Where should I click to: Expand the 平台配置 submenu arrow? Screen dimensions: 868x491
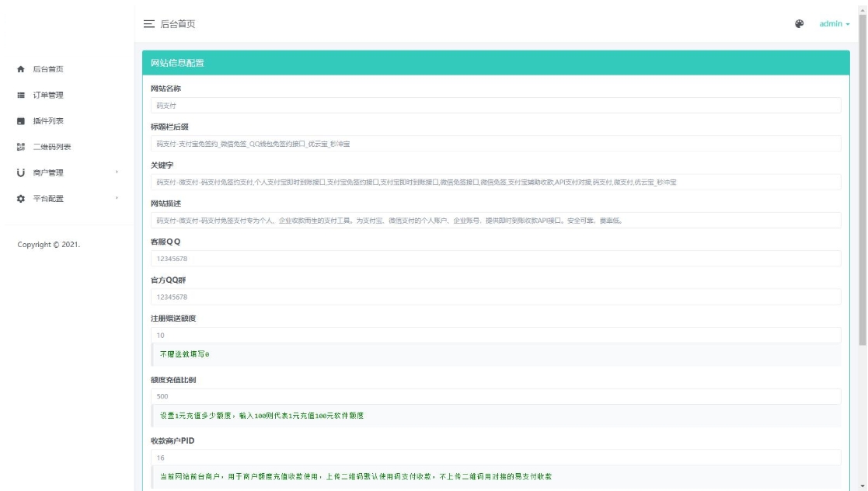click(x=117, y=199)
